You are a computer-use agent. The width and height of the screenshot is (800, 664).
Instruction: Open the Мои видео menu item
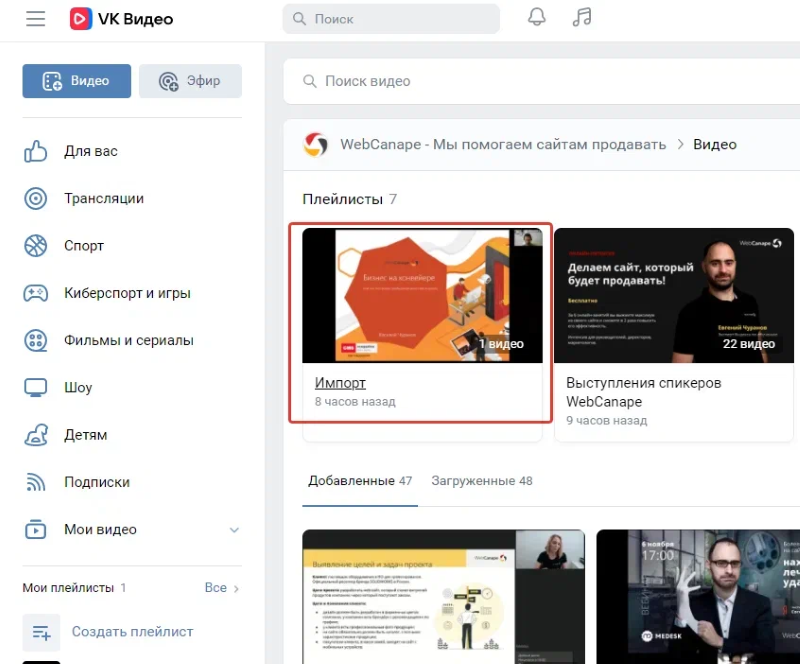101,530
